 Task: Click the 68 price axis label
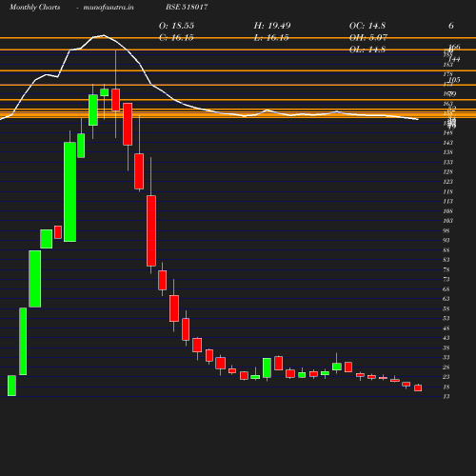point(446,289)
